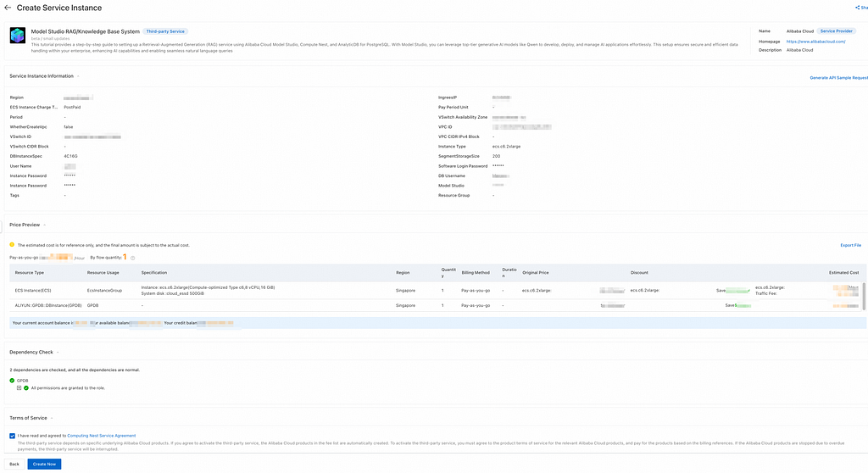The height and width of the screenshot is (473, 868).
Task: Click the Resource Group label
Action: 454,196
